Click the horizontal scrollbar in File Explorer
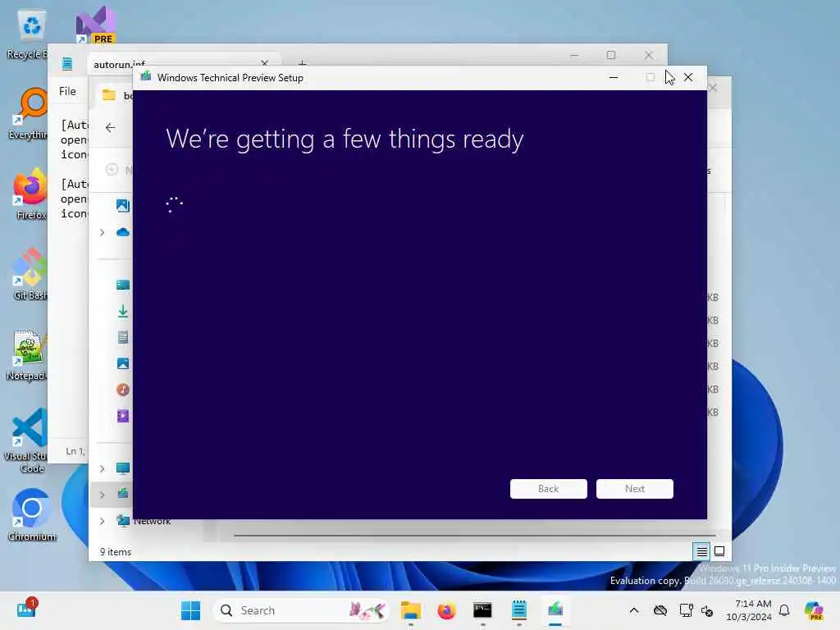The image size is (840, 630). pyautogui.click(x=474, y=535)
